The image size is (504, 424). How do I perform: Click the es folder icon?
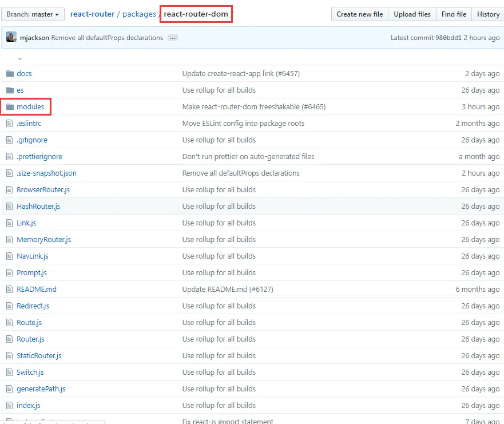point(10,90)
